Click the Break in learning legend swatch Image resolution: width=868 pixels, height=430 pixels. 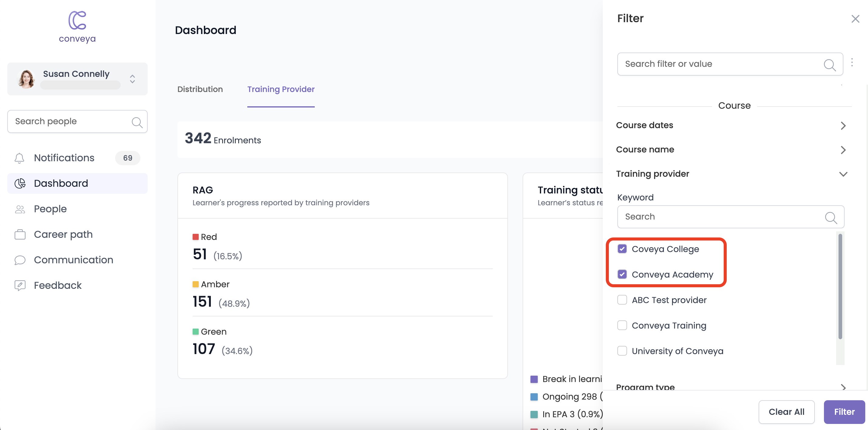[534, 379]
